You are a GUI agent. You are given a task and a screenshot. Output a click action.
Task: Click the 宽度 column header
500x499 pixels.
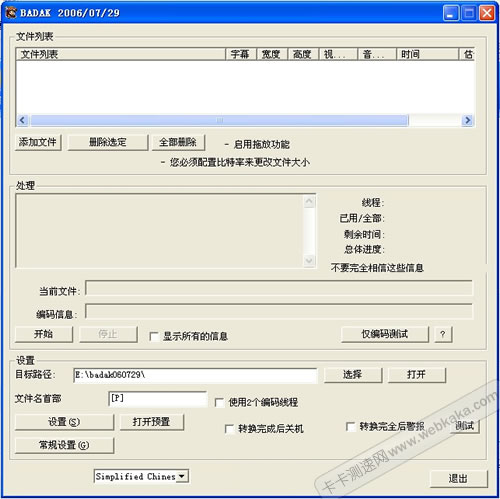point(272,54)
